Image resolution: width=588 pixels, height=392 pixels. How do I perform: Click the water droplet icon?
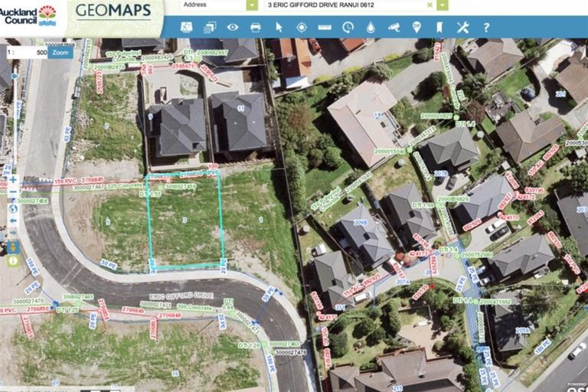(x=371, y=28)
